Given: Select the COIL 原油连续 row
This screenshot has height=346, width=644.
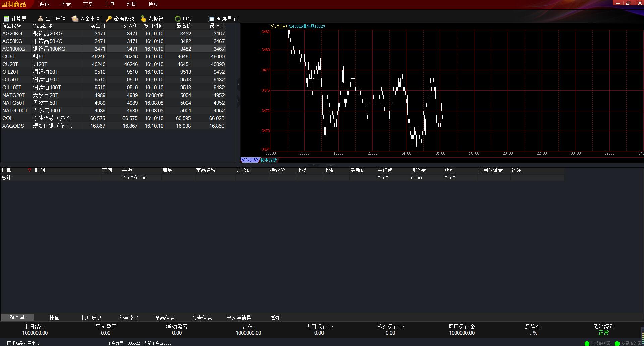Looking at the screenshot, I should coord(113,118).
